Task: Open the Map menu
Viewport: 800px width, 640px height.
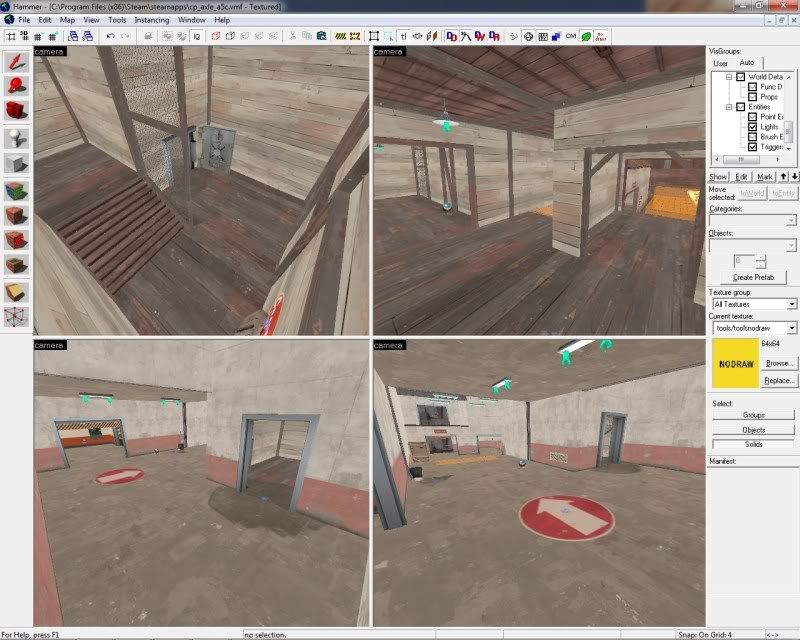Action: (x=67, y=20)
